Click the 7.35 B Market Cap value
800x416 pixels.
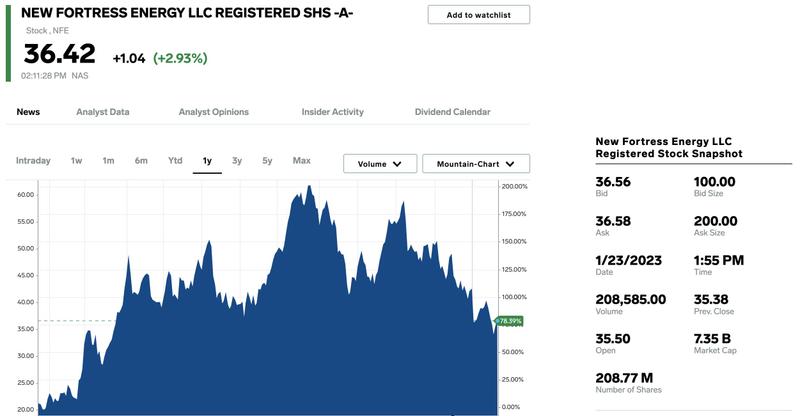(x=712, y=339)
